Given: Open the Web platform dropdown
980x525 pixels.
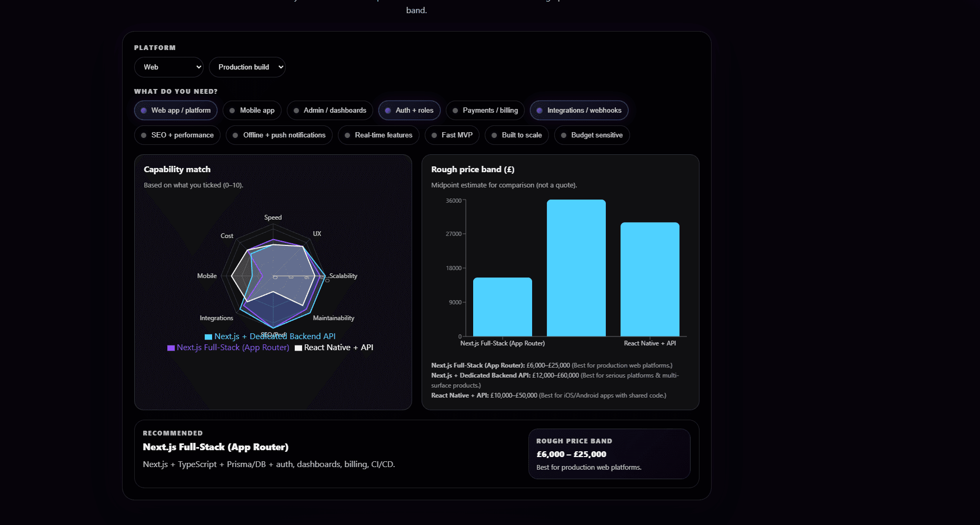Looking at the screenshot, I should pos(168,67).
